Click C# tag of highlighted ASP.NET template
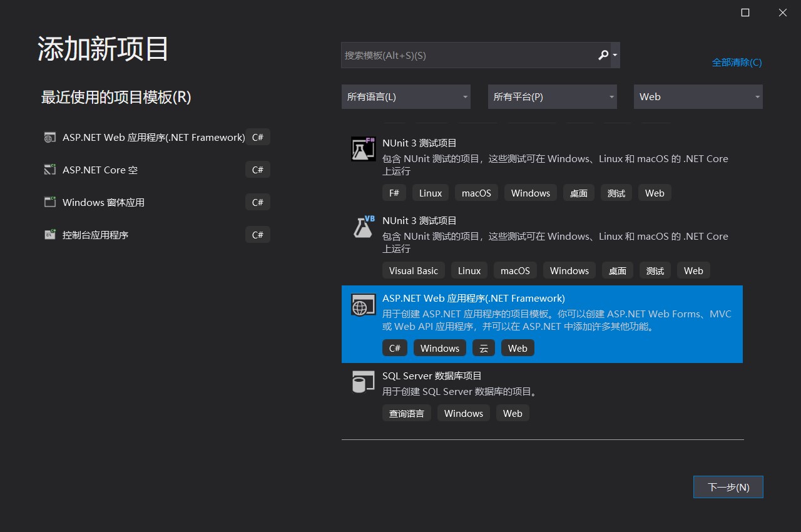Image resolution: width=801 pixels, height=532 pixels. [x=395, y=348]
